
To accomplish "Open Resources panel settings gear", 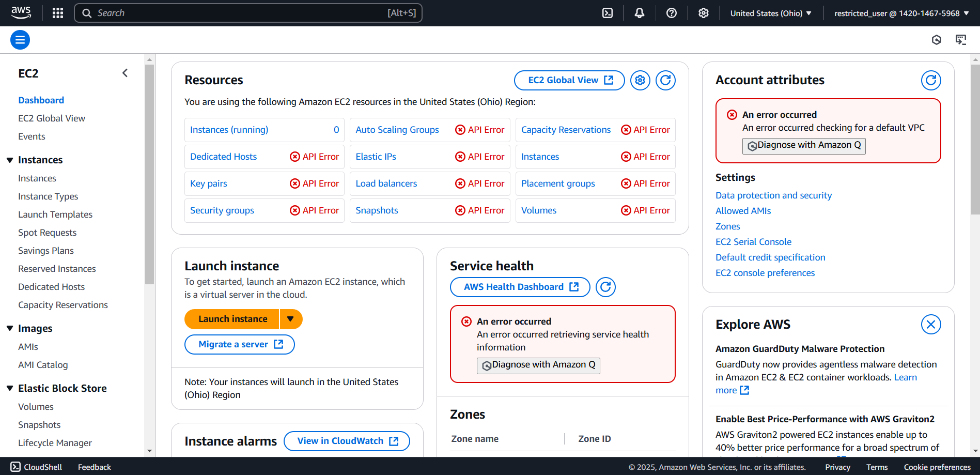I will (640, 80).
